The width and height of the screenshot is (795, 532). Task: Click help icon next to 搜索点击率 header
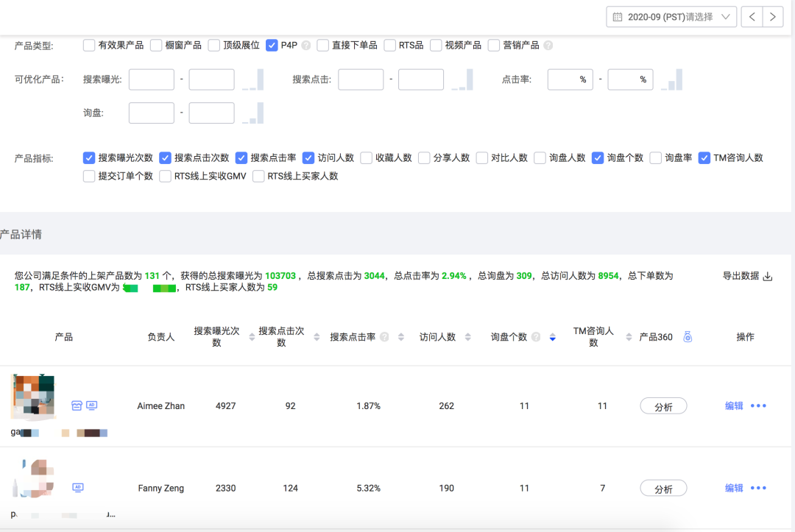pyautogui.click(x=384, y=337)
